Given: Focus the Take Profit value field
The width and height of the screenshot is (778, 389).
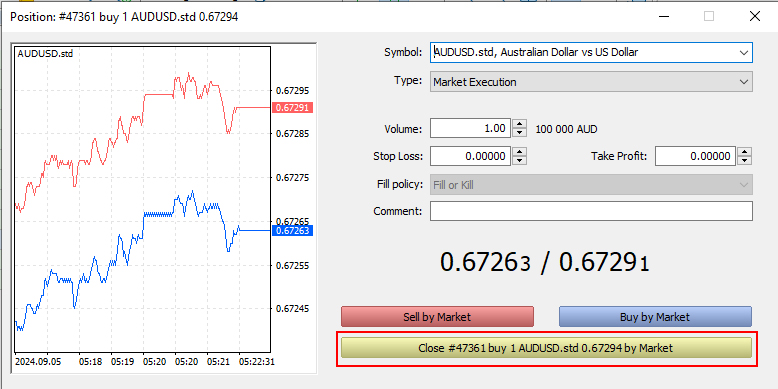Looking at the screenshot, I should [x=695, y=156].
